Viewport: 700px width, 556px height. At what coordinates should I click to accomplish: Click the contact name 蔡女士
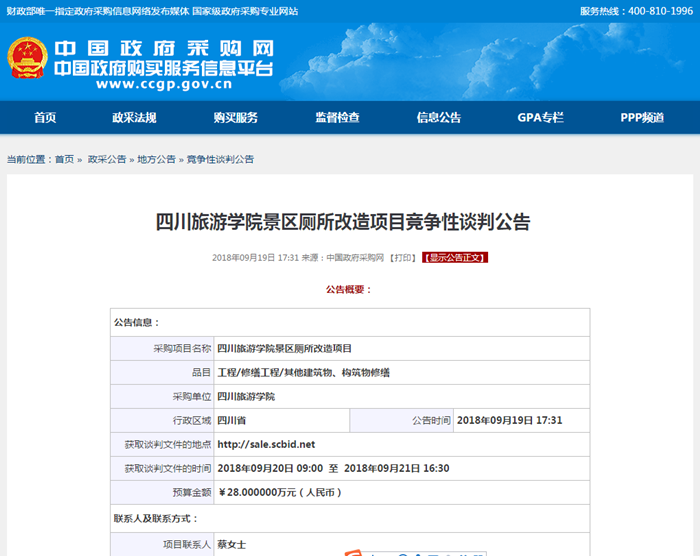(x=231, y=544)
